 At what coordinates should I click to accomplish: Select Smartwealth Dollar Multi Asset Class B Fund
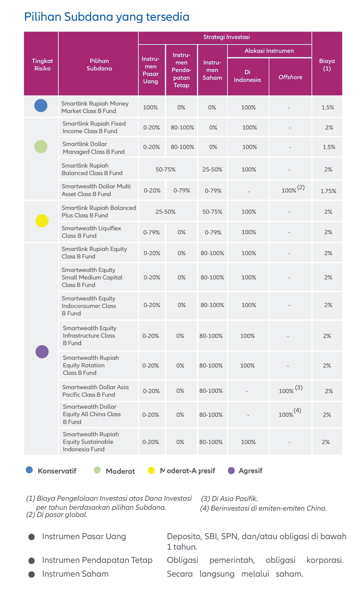pyautogui.click(x=96, y=190)
